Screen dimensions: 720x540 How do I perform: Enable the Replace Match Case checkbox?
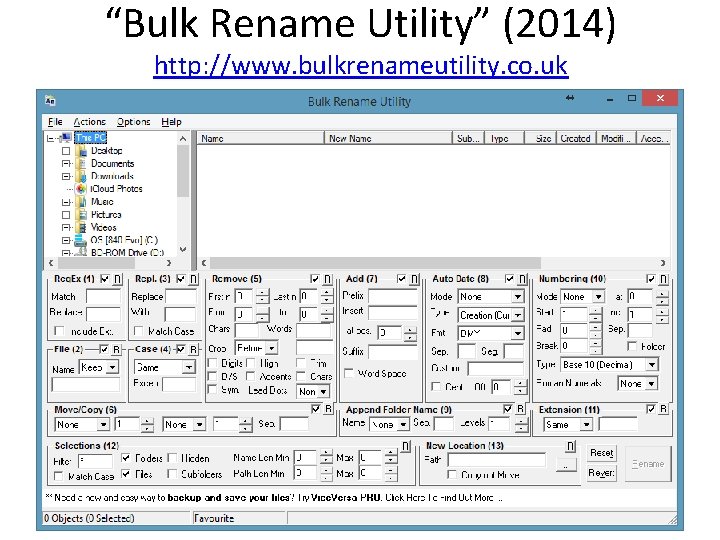(x=138, y=331)
